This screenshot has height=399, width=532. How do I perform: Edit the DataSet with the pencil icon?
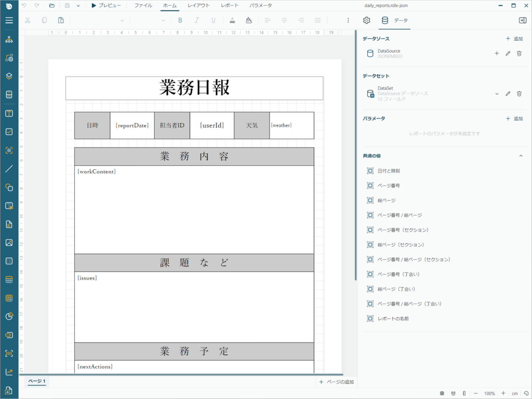click(508, 94)
